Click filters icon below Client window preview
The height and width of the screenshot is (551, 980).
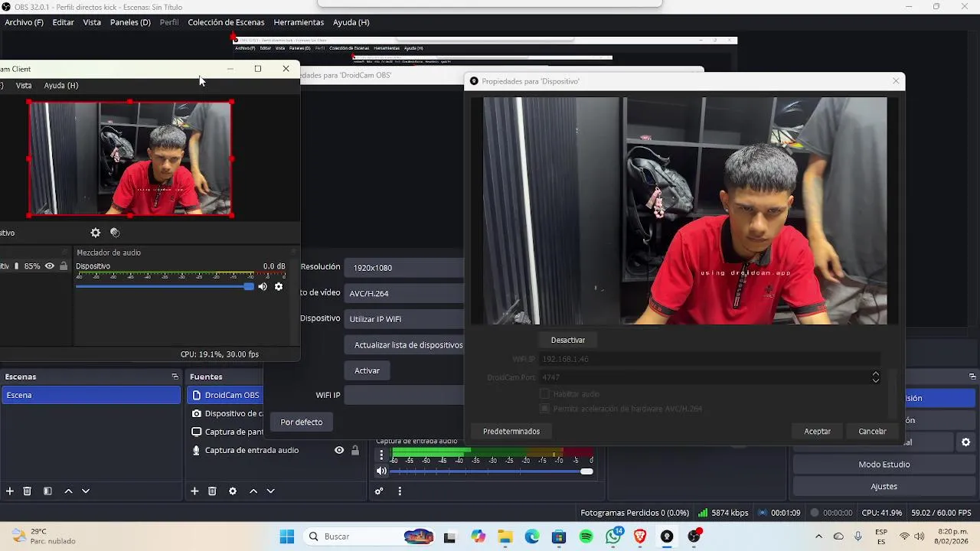point(115,233)
